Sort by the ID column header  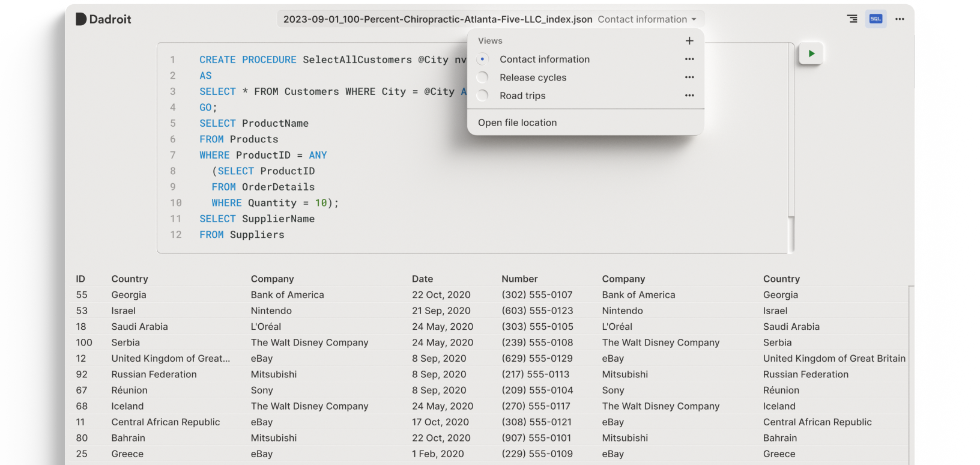coord(80,279)
